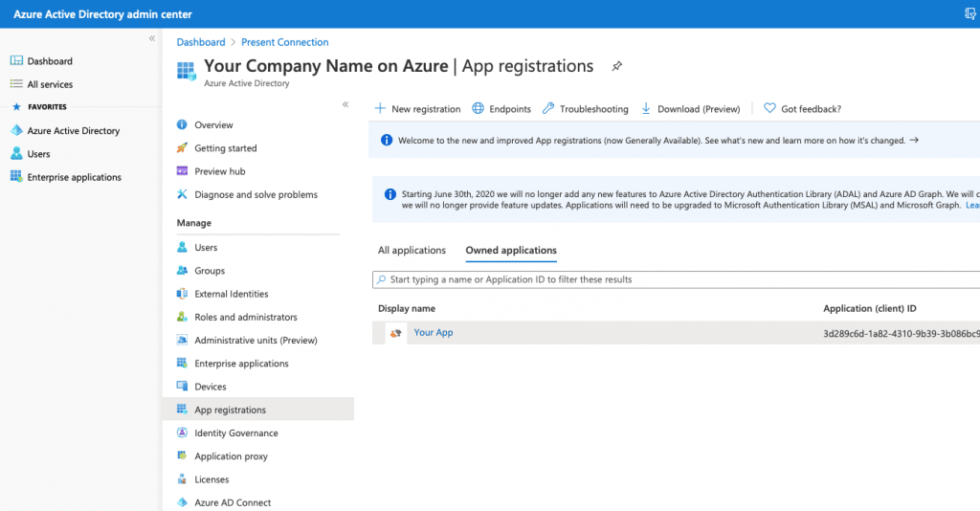
Task: Switch to the All applications tab
Action: coord(412,250)
